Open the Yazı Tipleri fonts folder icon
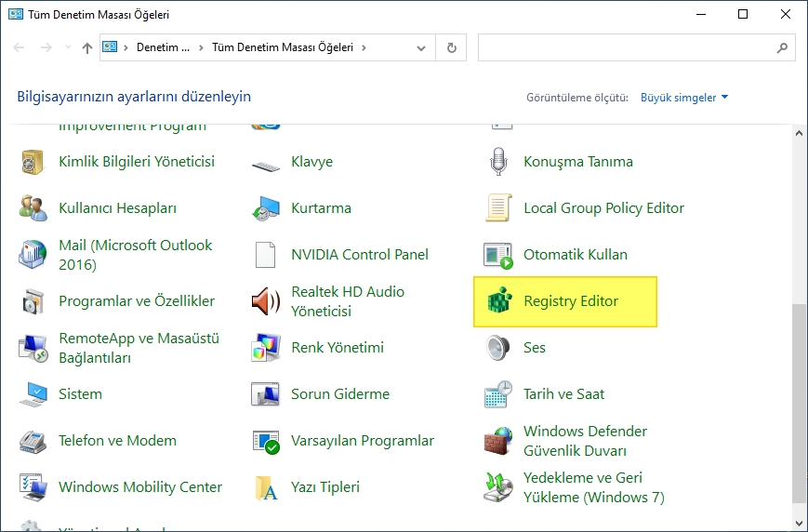The height and width of the screenshot is (532, 808). pos(266,487)
